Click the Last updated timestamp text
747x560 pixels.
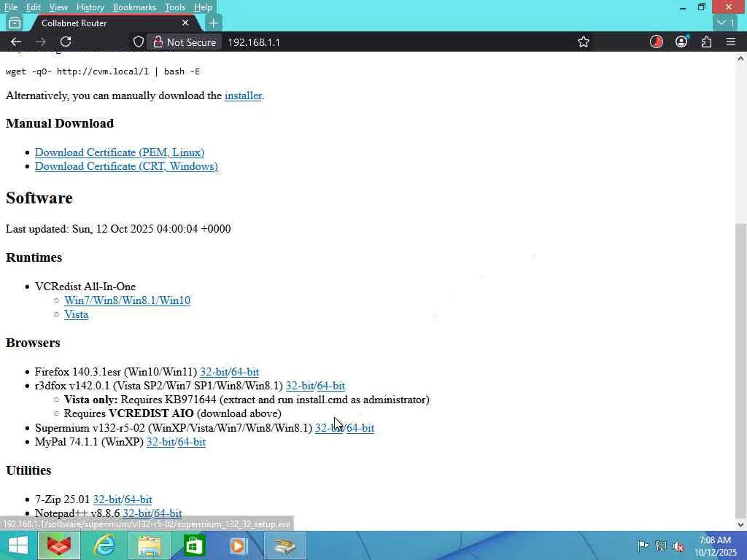[x=118, y=229]
